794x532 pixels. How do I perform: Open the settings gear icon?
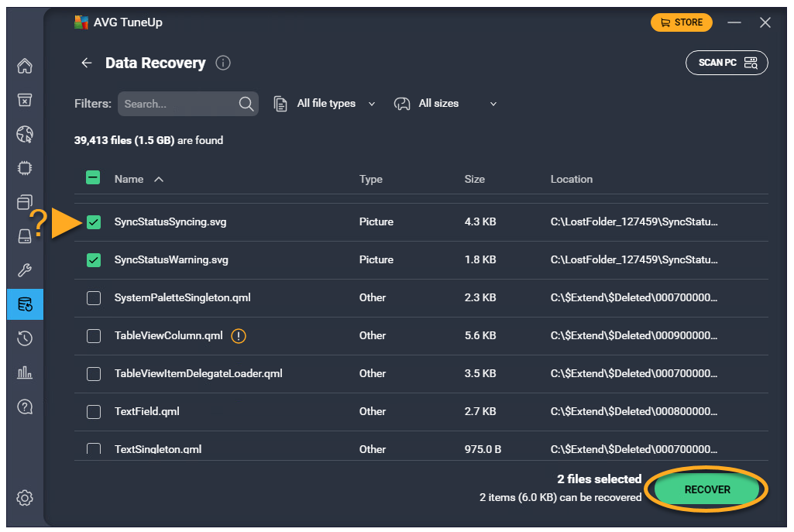(x=25, y=498)
